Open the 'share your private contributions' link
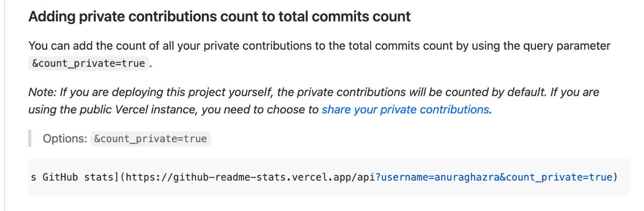This screenshot has height=211, width=644. click(x=405, y=110)
